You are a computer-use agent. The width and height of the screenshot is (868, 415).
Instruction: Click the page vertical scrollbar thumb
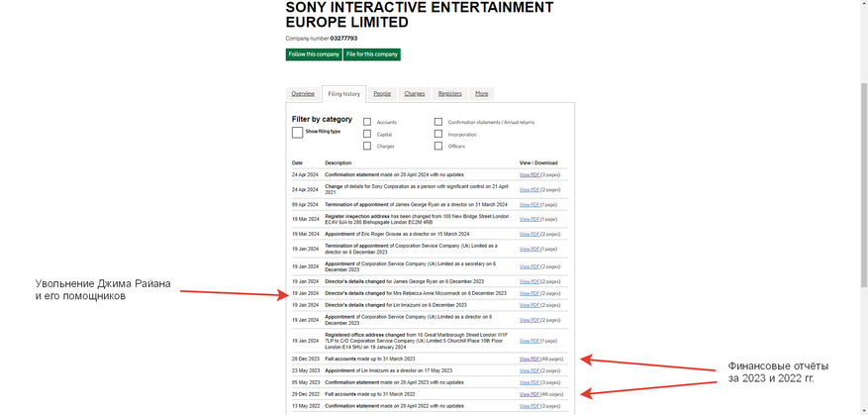pyautogui.click(x=864, y=185)
